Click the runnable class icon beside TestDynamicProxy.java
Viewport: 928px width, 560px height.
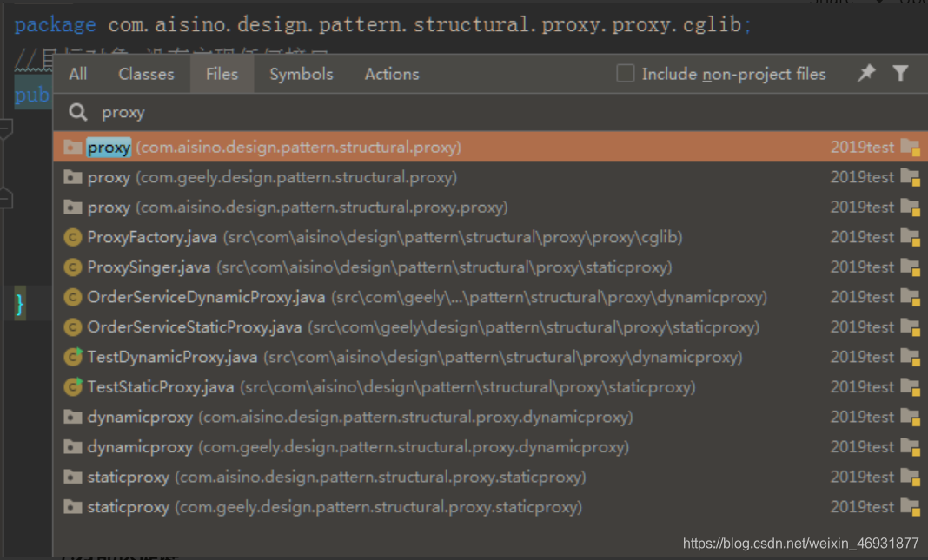73,357
